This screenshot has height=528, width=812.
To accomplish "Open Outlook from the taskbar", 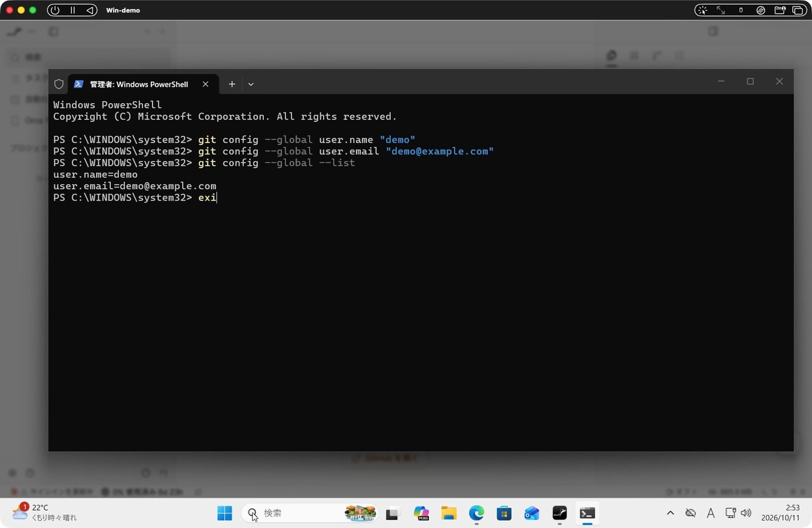I will [532, 513].
